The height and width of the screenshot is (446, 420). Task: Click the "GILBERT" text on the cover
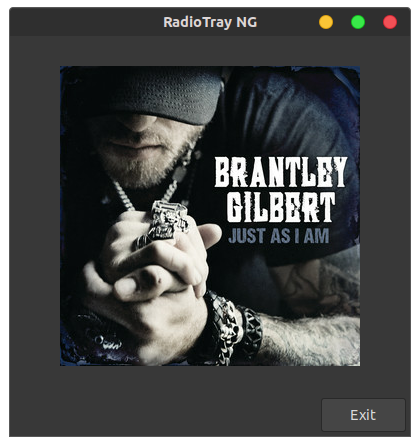[x=281, y=207]
